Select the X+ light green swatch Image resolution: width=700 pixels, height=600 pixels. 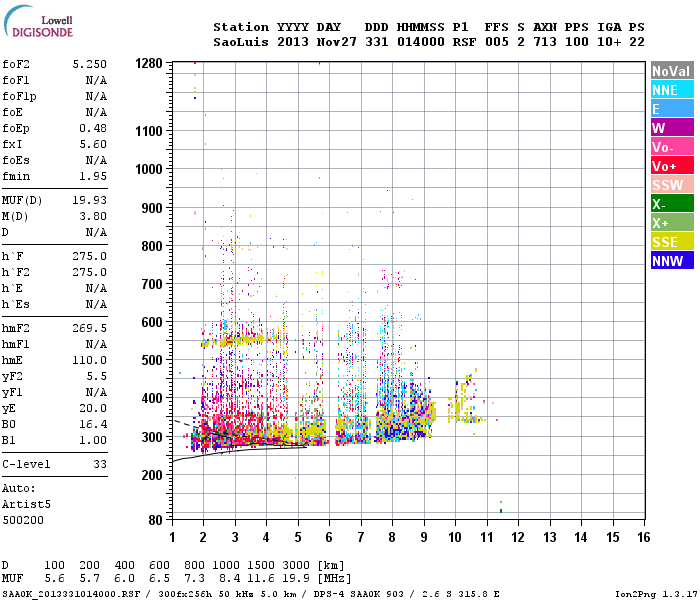(672, 222)
